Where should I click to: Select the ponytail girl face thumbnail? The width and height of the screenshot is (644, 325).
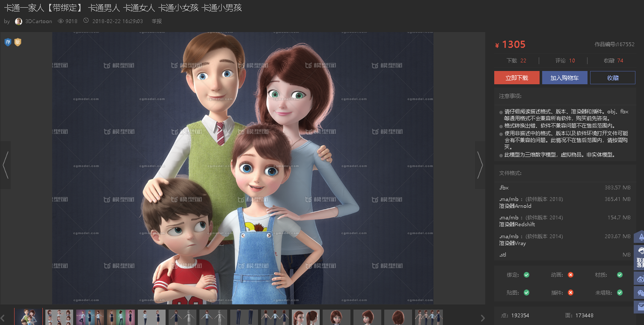pos(306,317)
